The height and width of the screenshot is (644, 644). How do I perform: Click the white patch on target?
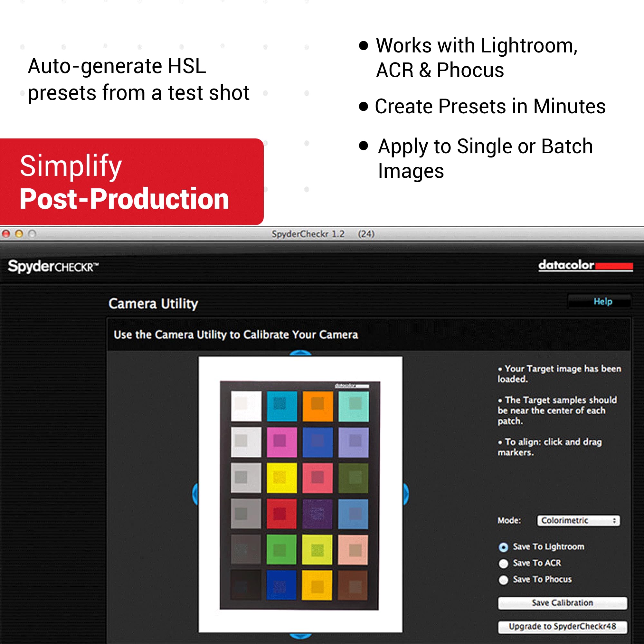pos(246,406)
